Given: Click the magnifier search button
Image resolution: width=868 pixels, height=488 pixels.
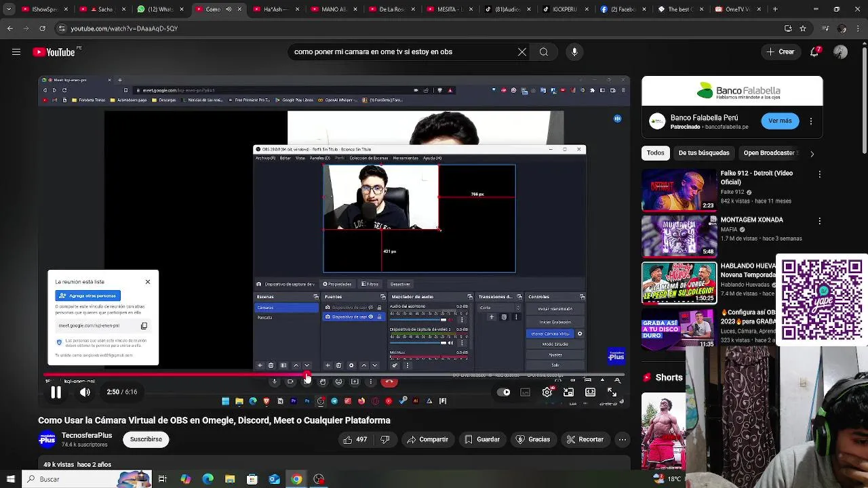Looking at the screenshot, I should click(544, 52).
